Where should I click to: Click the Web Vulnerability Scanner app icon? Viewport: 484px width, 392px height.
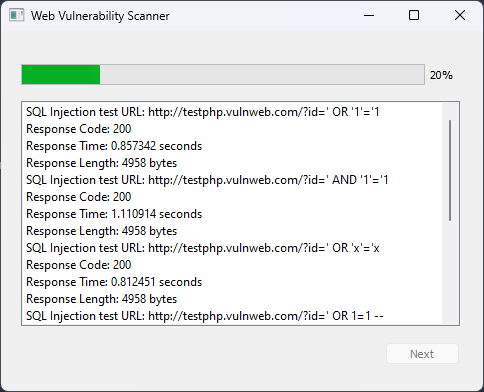click(x=16, y=15)
